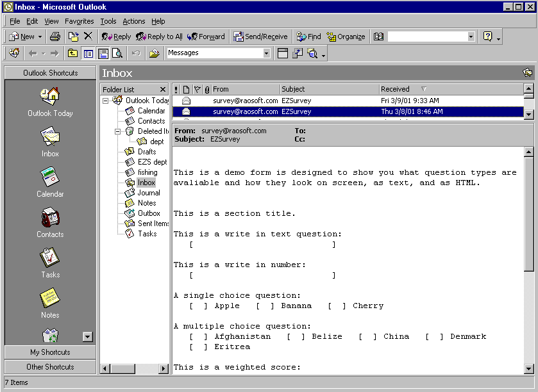
Task: Select the Outbox folder
Action: pyautogui.click(x=142, y=213)
